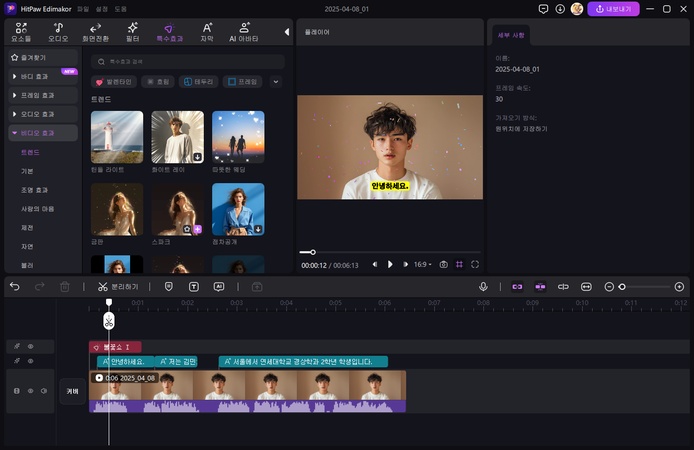
Task: Click the timeline zoom out minus icon
Action: (x=610, y=287)
